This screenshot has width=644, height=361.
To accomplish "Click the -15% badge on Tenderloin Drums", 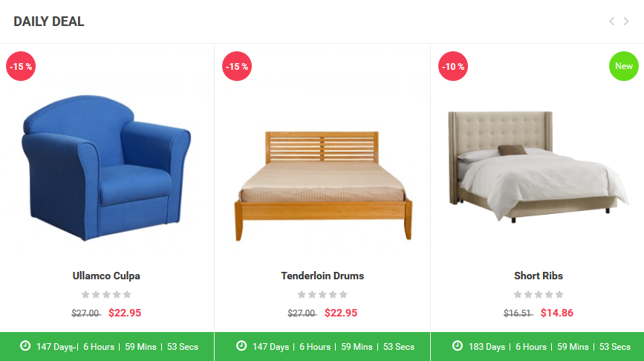I will tap(237, 66).
